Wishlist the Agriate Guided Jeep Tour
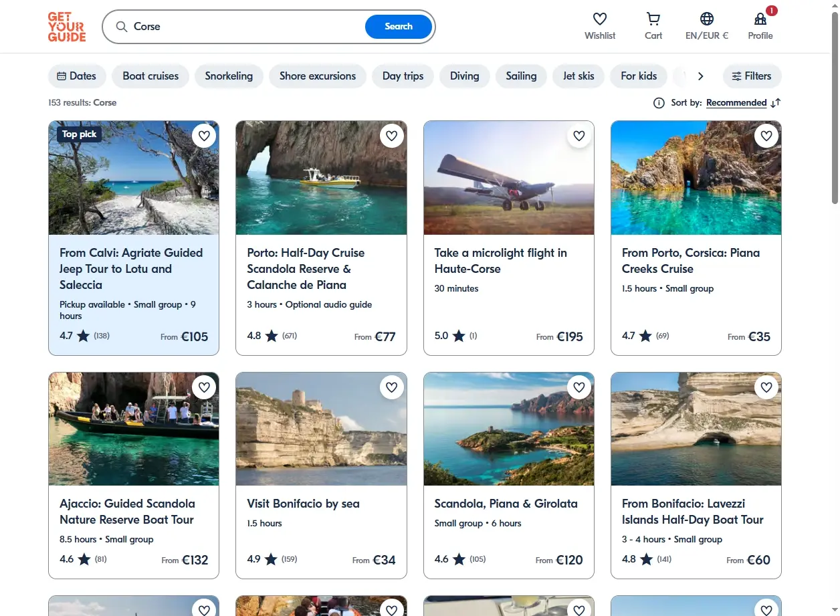Viewport: 840px width, 616px height. (x=205, y=136)
